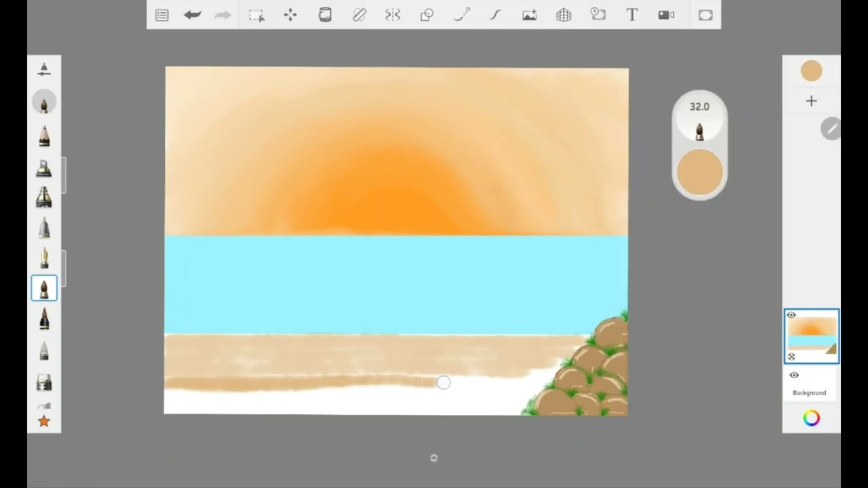Open the Draw Styles shapes tool
The height and width of the screenshot is (488, 868).
[x=427, y=15]
